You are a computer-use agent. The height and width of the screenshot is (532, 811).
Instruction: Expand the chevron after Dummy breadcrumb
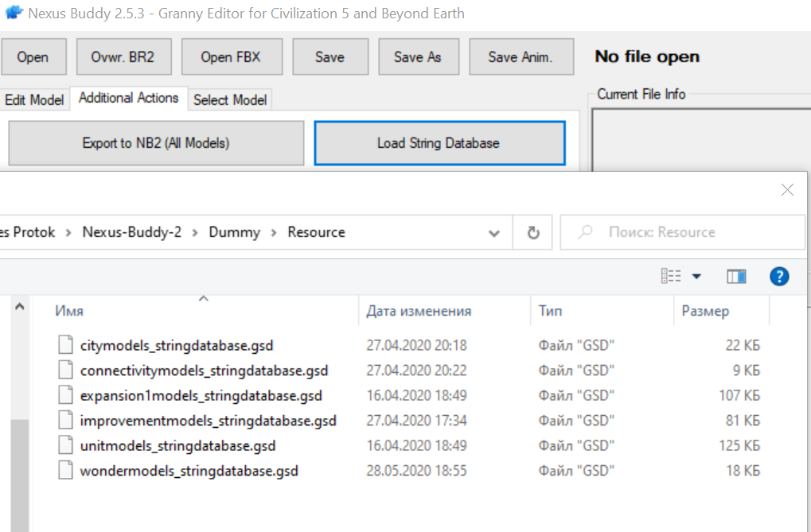[274, 233]
